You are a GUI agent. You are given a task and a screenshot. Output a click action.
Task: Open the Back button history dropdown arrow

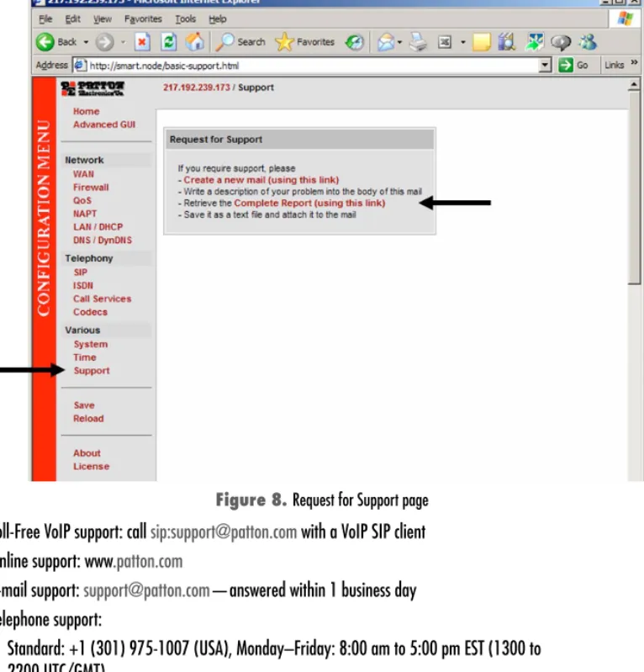pos(86,42)
